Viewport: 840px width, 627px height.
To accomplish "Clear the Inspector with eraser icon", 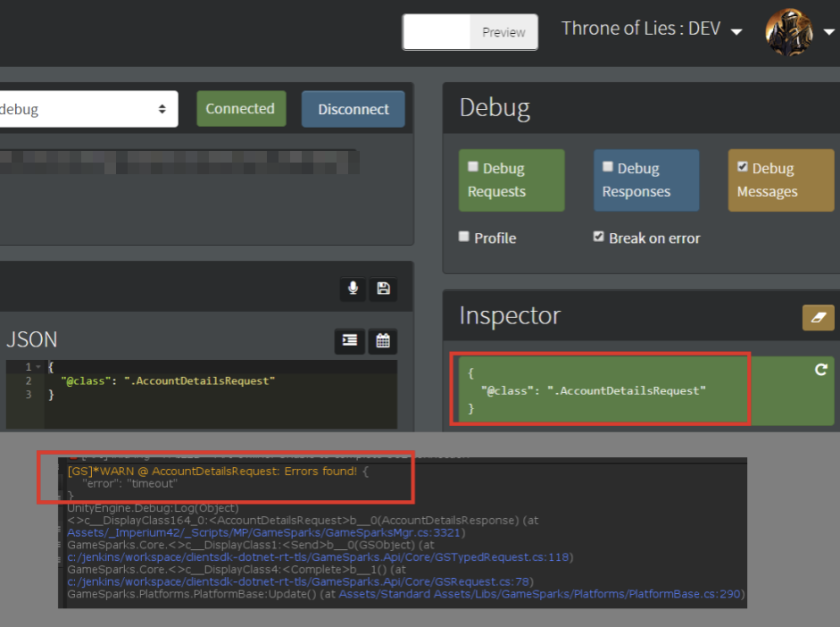I will pyautogui.click(x=818, y=317).
